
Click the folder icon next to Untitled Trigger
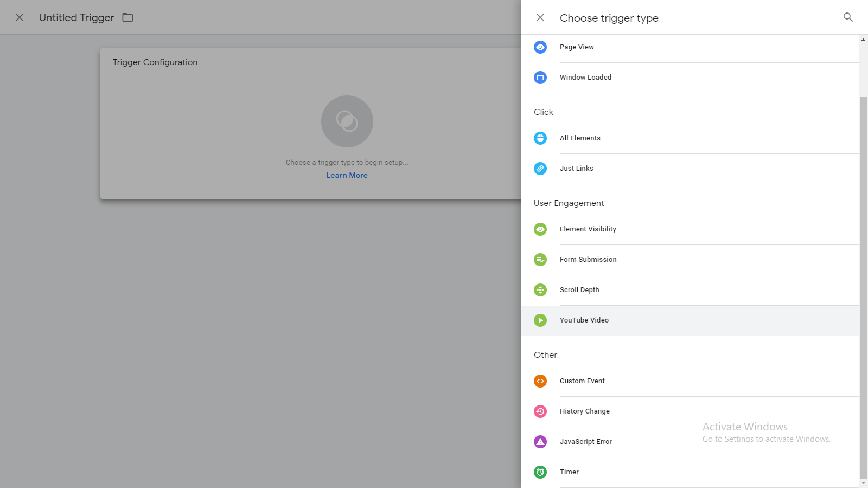[x=127, y=17]
